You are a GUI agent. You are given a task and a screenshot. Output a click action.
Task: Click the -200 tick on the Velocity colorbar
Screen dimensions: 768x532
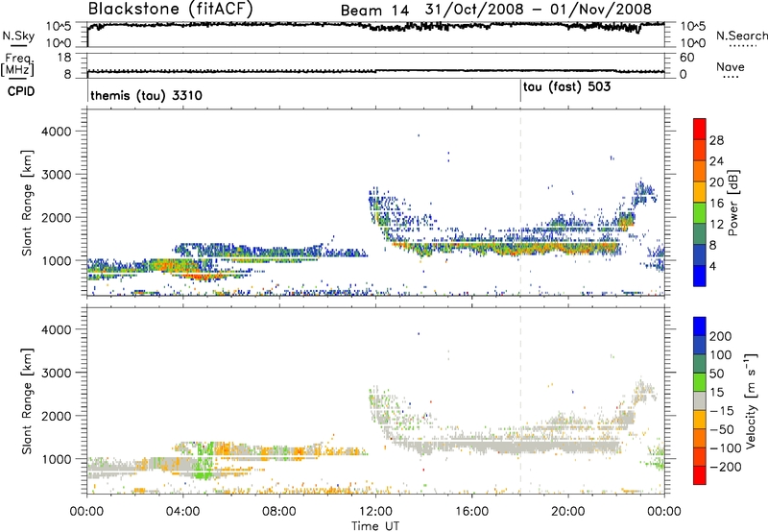(726, 467)
